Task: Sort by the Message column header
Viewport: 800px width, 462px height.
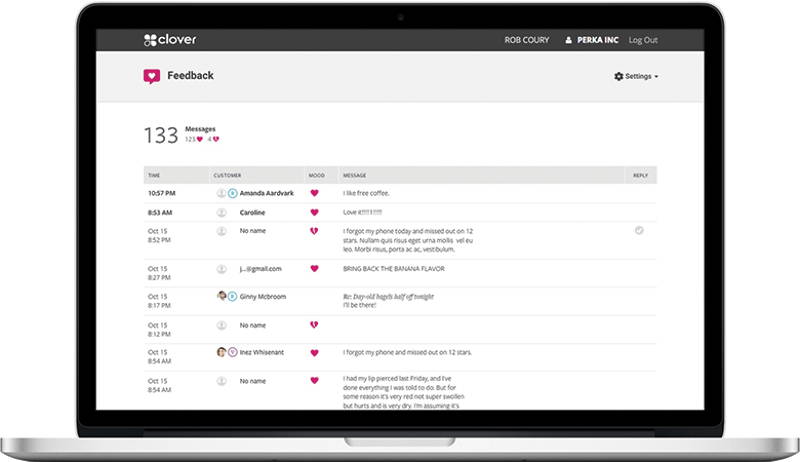Action: (355, 175)
